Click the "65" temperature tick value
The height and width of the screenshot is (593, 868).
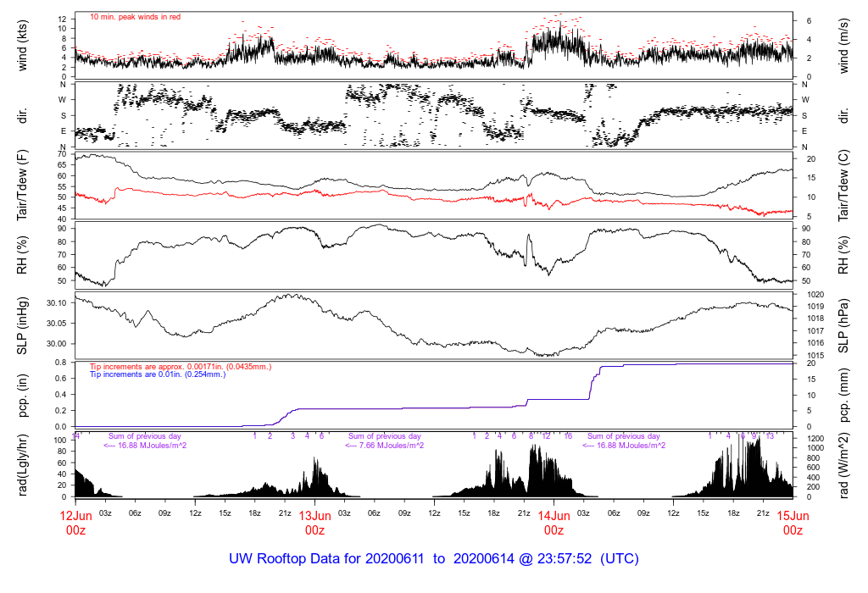coord(62,165)
